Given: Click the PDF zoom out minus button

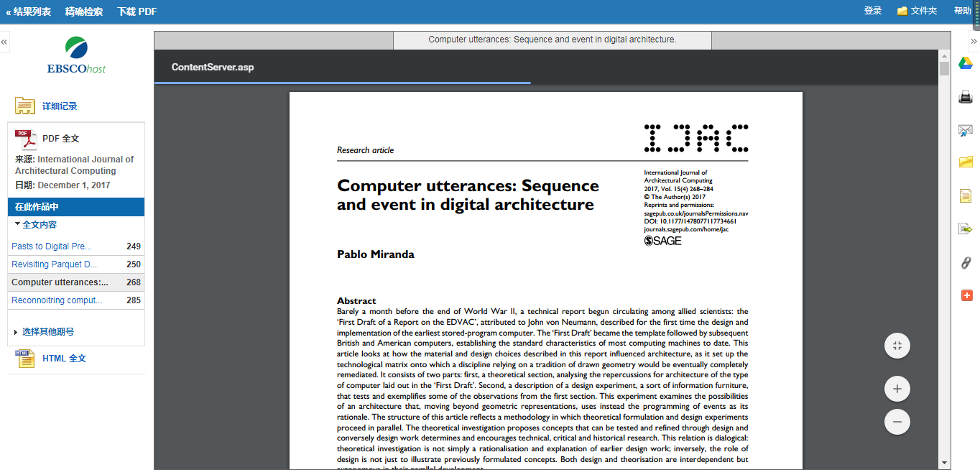Looking at the screenshot, I should point(897,421).
